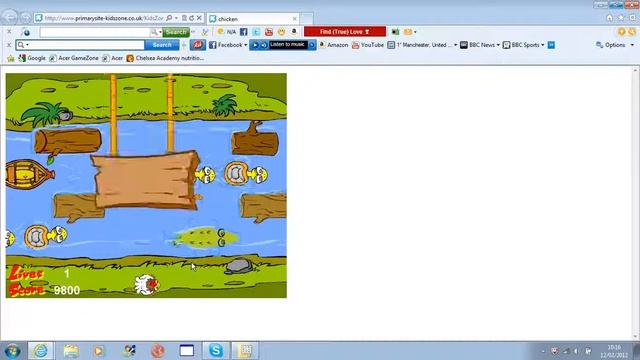Close the 'chicken' tab
Image resolution: width=640 pixels, height=360 pixels.
295,19
